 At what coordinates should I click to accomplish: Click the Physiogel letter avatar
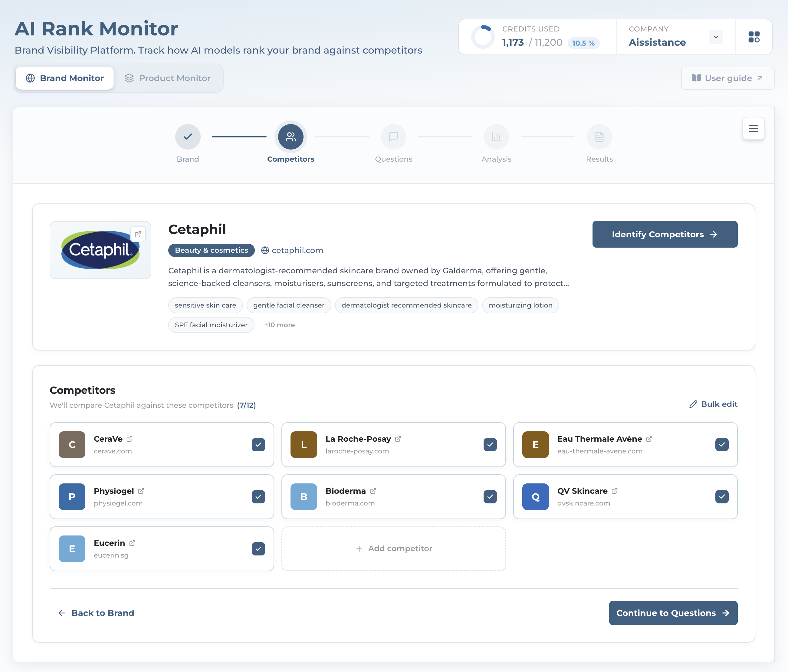pyautogui.click(x=72, y=496)
